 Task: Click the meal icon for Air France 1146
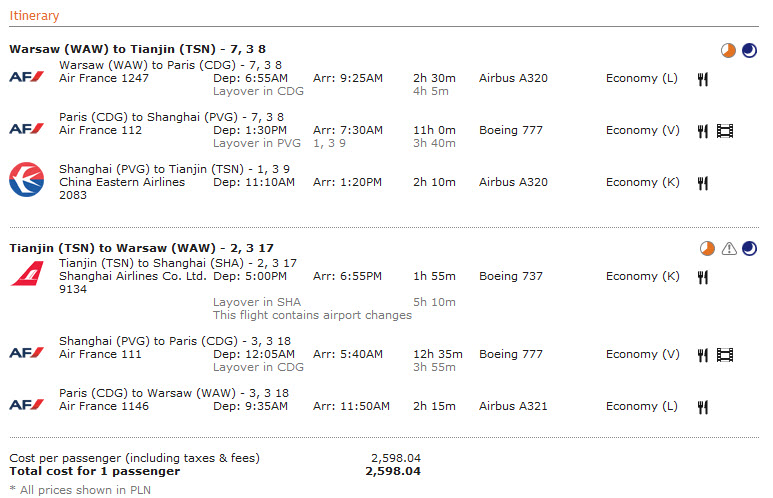tap(703, 407)
